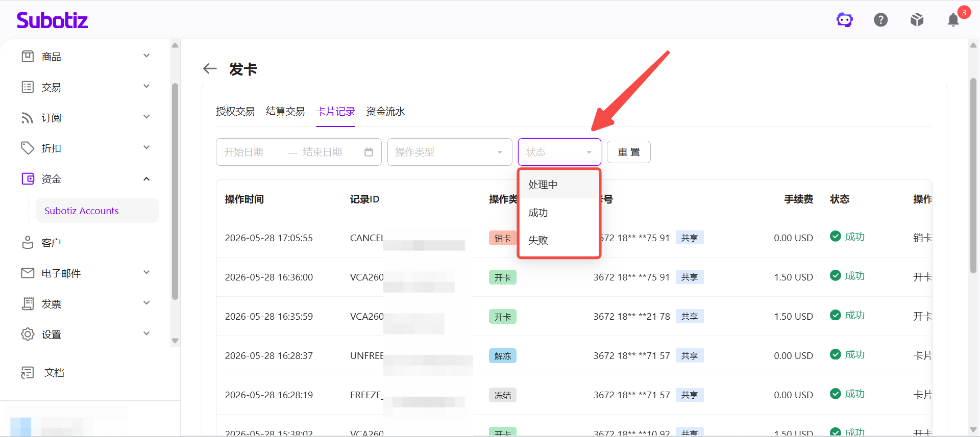Click the 设置 gear icon
This screenshot has height=437, width=980.
click(x=28, y=334)
